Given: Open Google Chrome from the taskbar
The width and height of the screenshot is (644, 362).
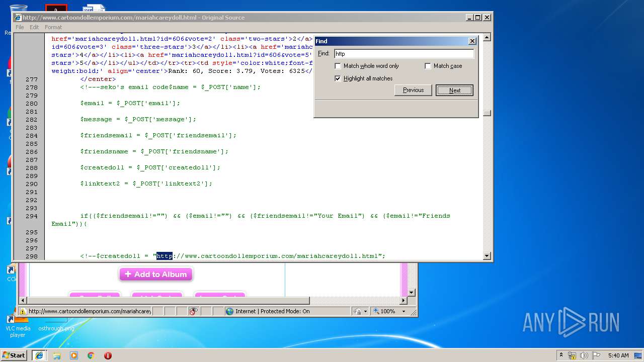Looking at the screenshot, I should [91, 355].
